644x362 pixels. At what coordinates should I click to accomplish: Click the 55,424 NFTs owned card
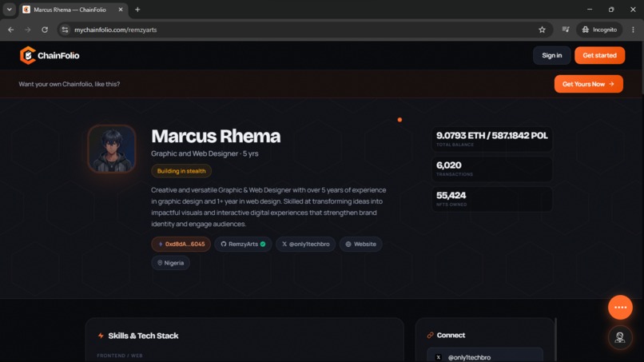[x=491, y=199]
